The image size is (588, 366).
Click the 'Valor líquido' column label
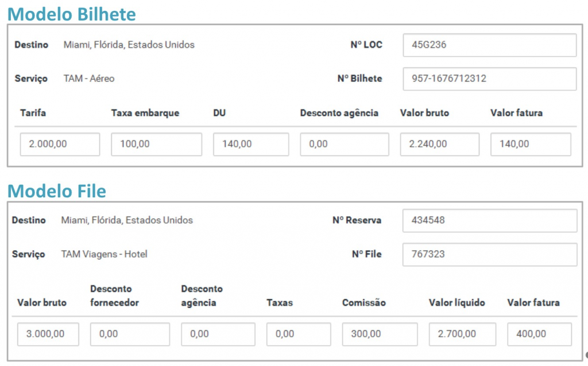pos(457,303)
